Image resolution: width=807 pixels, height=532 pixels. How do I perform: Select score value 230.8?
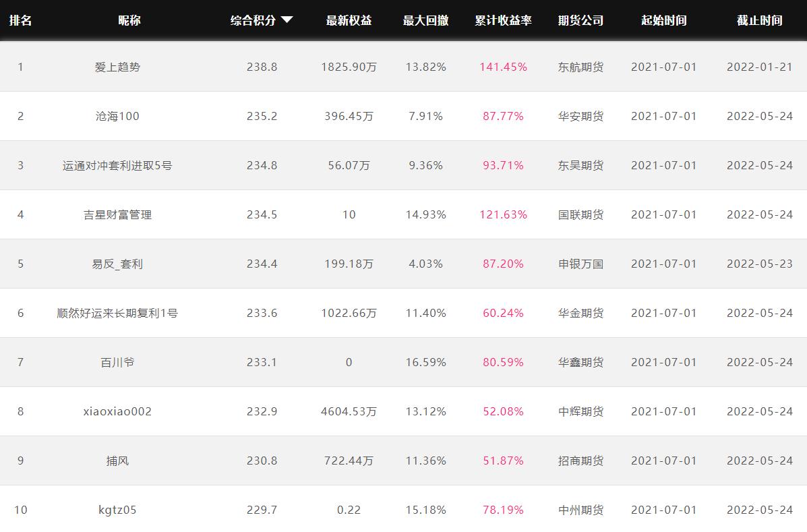[x=262, y=461]
